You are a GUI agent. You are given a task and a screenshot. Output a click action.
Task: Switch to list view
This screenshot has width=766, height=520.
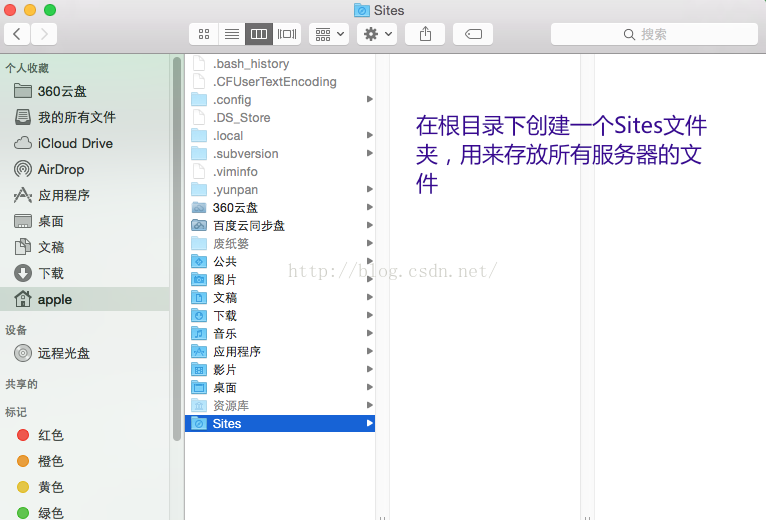point(232,34)
